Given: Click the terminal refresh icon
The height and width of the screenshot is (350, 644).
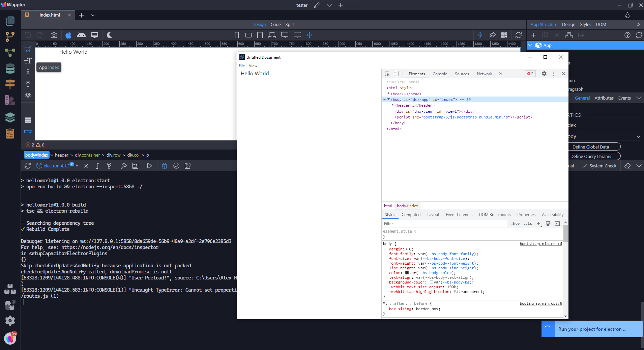Looking at the screenshot, I should coord(28,166).
